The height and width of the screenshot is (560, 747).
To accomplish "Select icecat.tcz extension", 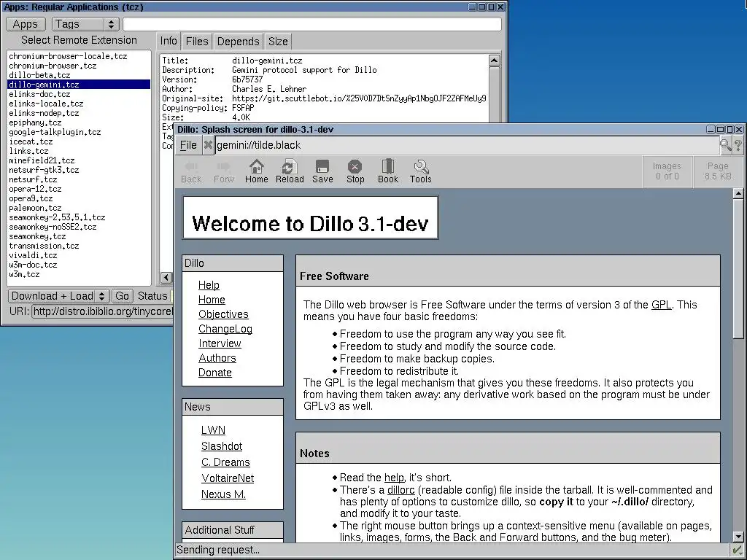I will pyautogui.click(x=79, y=141).
